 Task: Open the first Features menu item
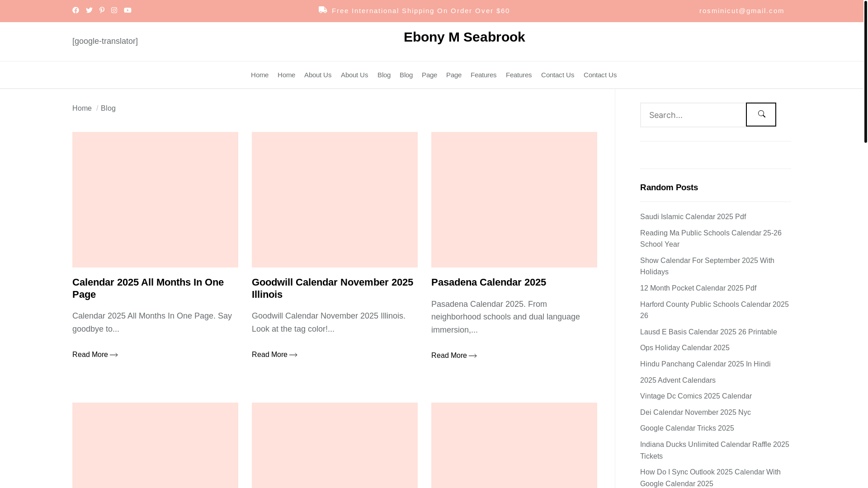click(483, 75)
